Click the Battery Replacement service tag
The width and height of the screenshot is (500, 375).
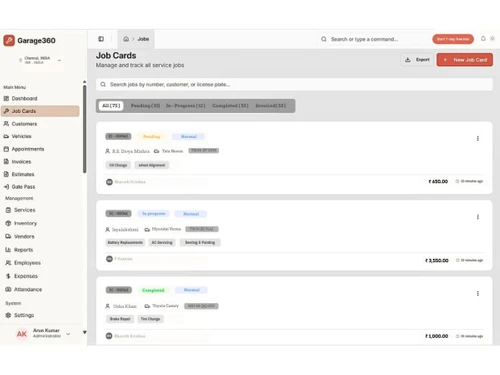pyautogui.click(x=125, y=242)
